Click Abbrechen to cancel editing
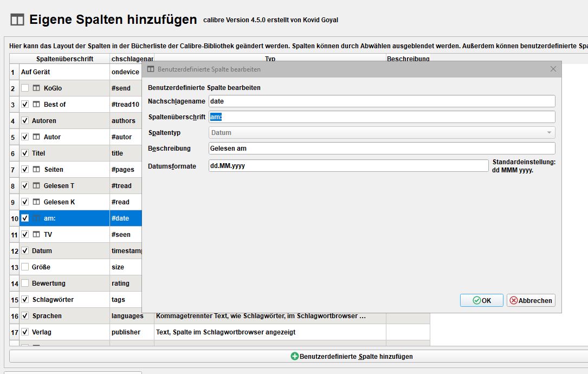The image size is (588, 374). point(531,300)
